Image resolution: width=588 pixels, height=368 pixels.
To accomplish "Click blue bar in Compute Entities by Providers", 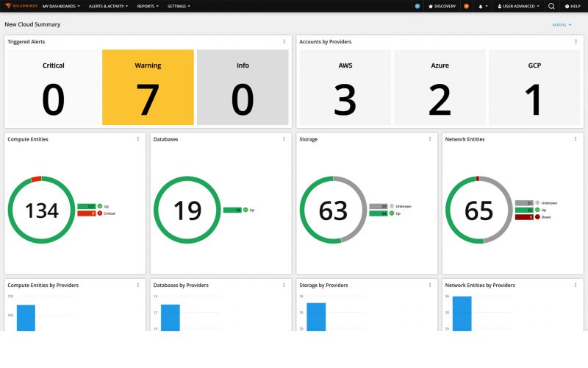I will [x=26, y=318].
